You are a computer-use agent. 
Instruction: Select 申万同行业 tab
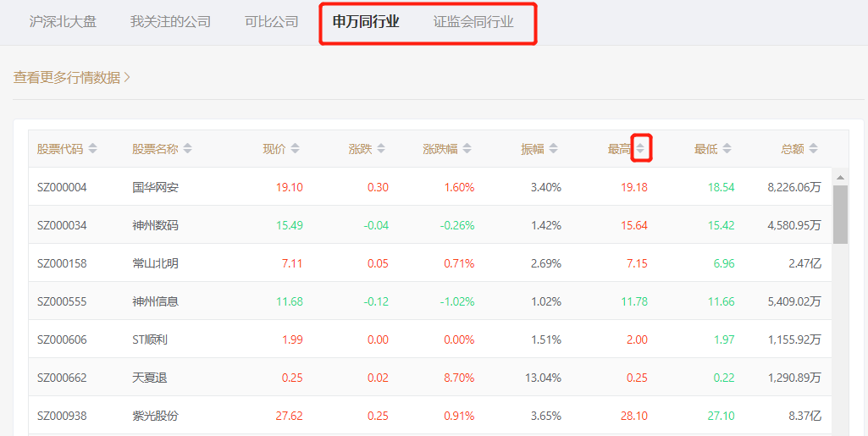click(x=366, y=21)
